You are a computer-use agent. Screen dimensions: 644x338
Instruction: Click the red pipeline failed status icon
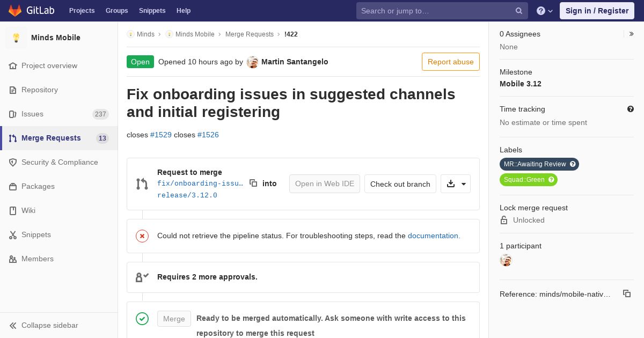(142, 236)
